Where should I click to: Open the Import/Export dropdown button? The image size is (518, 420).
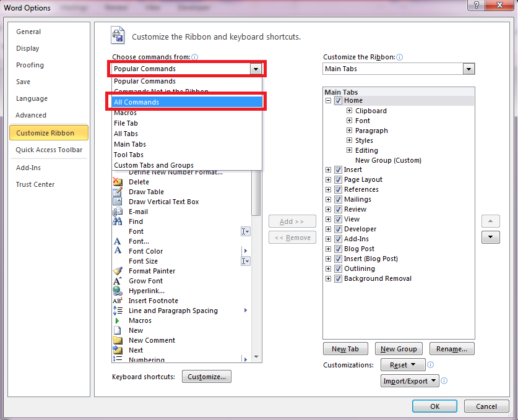(x=410, y=380)
